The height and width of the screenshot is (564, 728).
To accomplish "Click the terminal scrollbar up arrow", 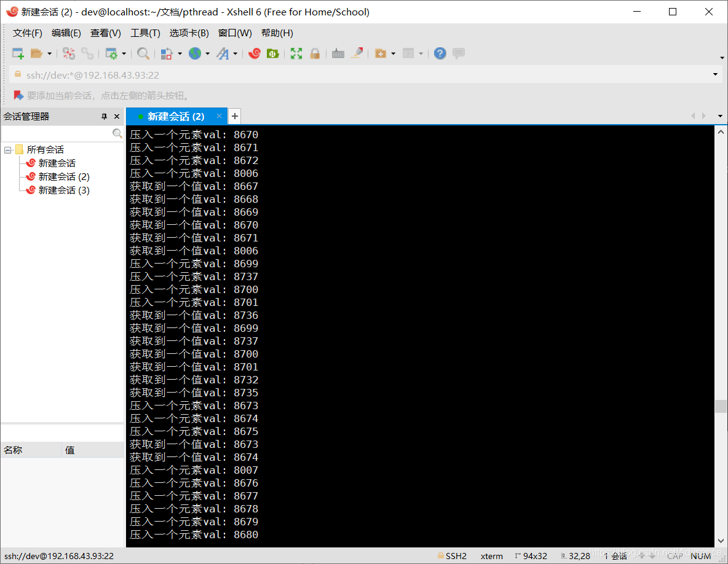I will coord(721,131).
